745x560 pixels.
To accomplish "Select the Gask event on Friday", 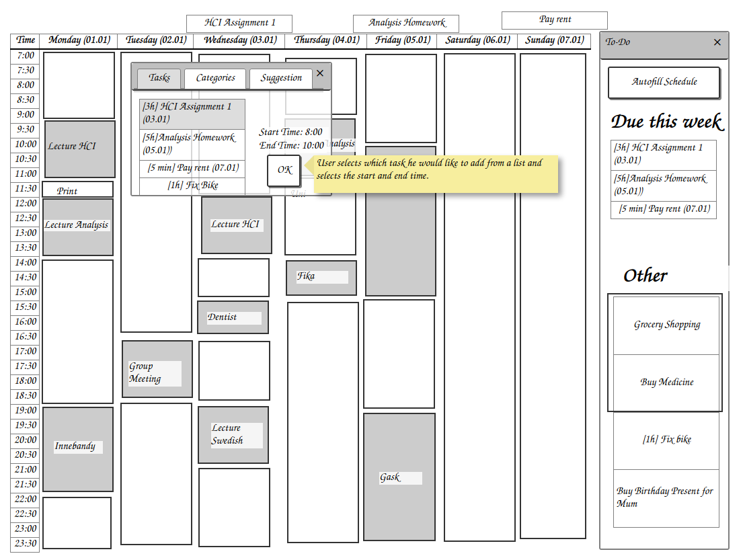I will [x=399, y=477].
